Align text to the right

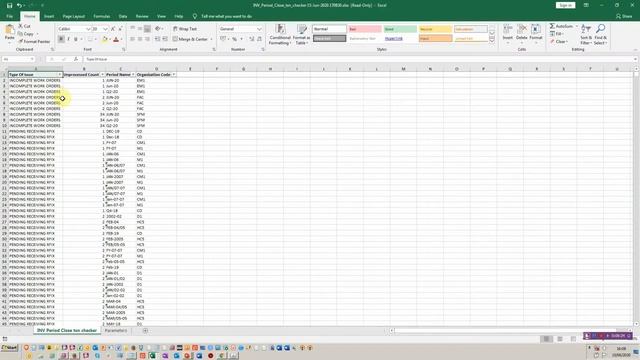[147, 39]
